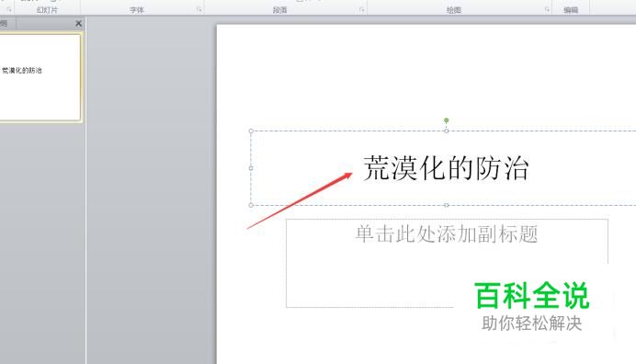
Task: Close the slide thumbnail pane
Action: pyautogui.click(x=79, y=24)
